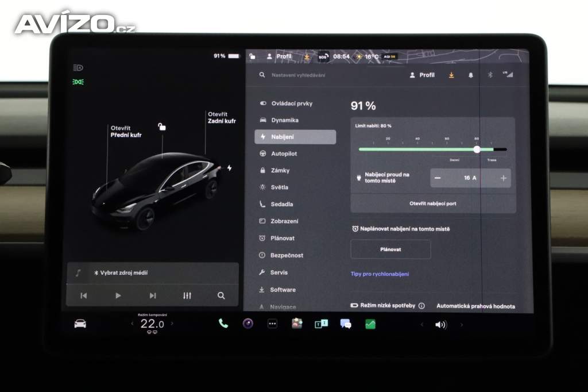Open the dashcam camera app

click(247, 324)
